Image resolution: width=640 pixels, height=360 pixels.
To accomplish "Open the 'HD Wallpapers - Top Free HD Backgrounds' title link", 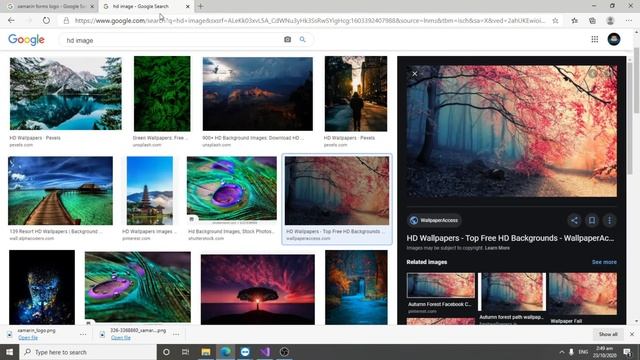I will coord(510,238).
